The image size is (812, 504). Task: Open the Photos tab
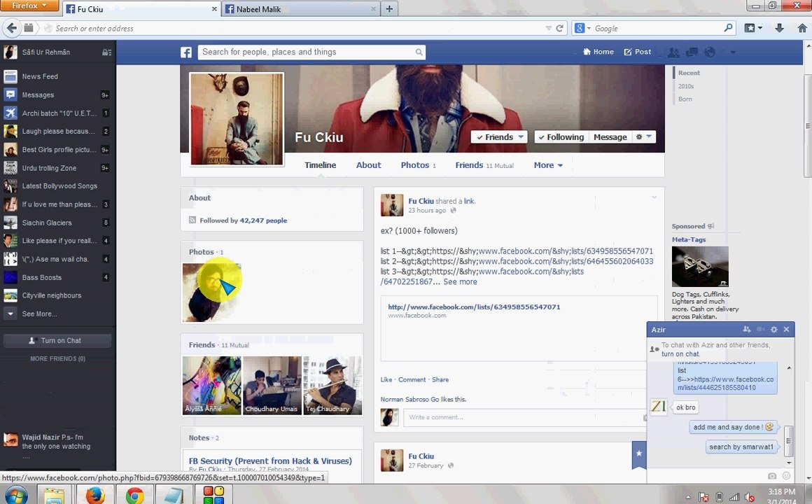coord(418,165)
